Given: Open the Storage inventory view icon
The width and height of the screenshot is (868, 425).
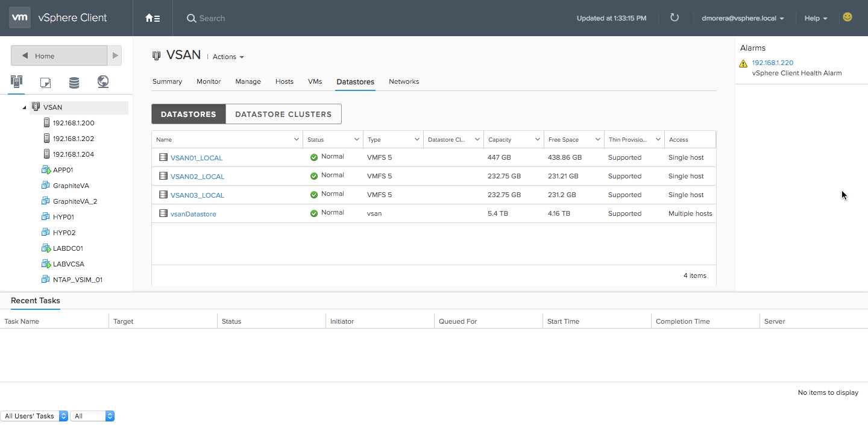Looking at the screenshot, I should pos(74,83).
